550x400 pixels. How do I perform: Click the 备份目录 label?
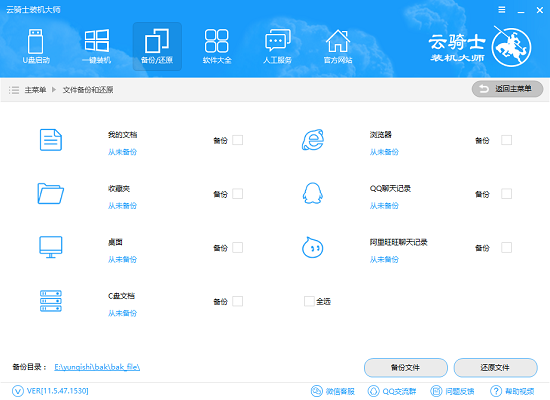click(x=29, y=367)
